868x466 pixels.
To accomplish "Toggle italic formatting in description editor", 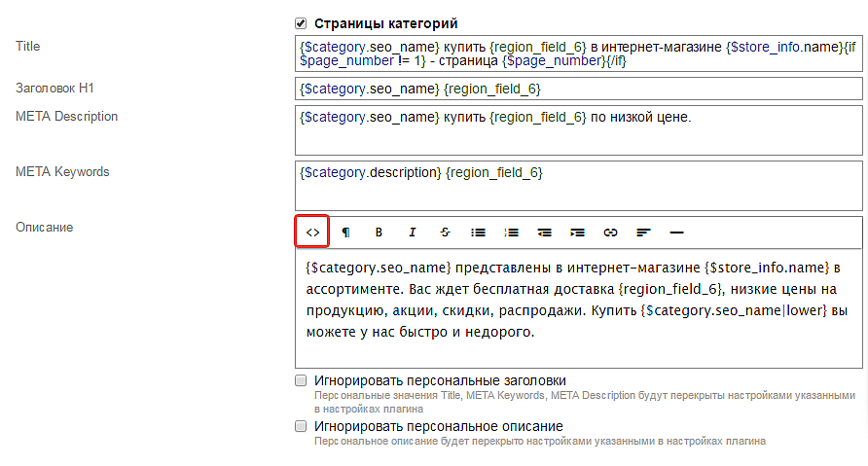I will (412, 233).
